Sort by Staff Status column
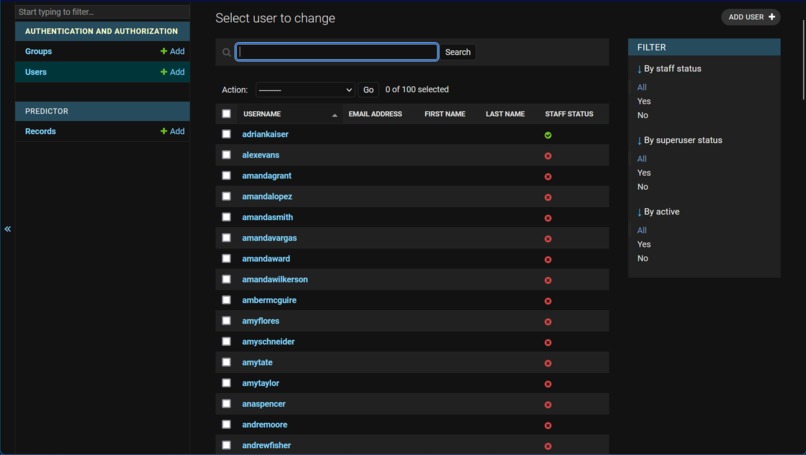The width and height of the screenshot is (806, 455). coord(569,114)
